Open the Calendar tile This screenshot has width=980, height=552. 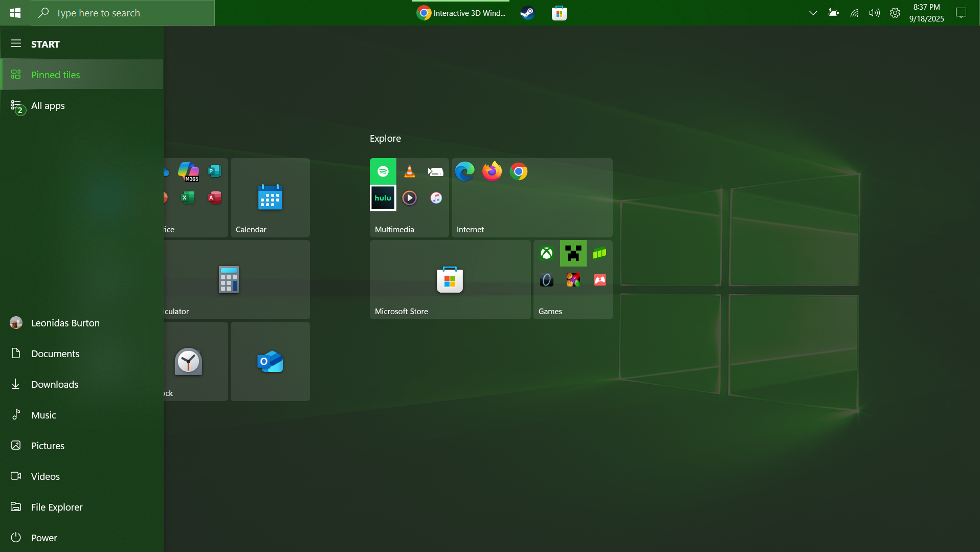[x=270, y=197]
